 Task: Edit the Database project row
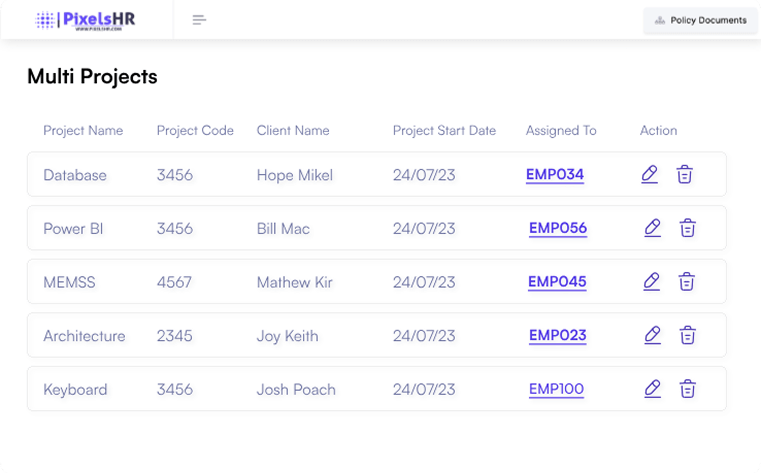pyautogui.click(x=650, y=174)
